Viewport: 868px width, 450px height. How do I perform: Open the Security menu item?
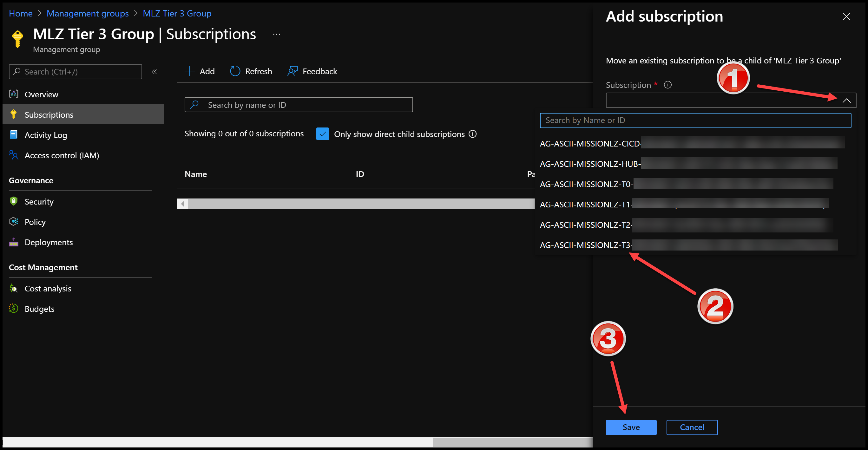83,201
